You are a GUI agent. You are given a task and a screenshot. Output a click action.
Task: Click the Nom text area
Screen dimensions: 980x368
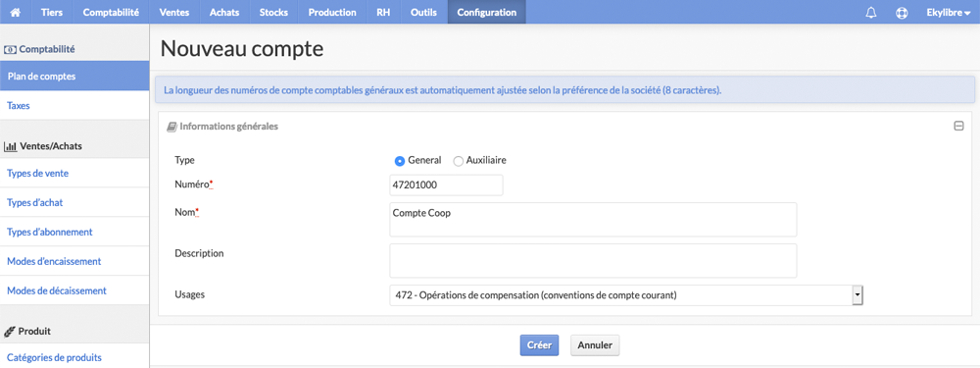click(x=593, y=220)
